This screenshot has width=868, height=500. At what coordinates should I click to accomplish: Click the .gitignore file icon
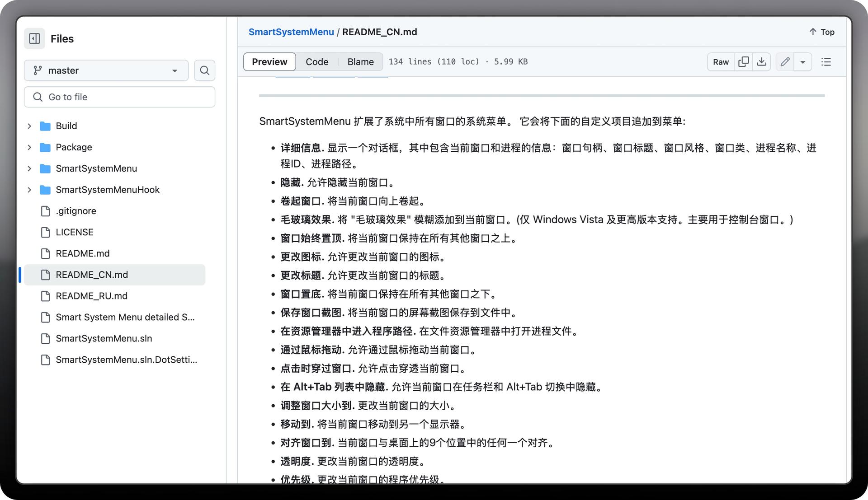tap(45, 211)
